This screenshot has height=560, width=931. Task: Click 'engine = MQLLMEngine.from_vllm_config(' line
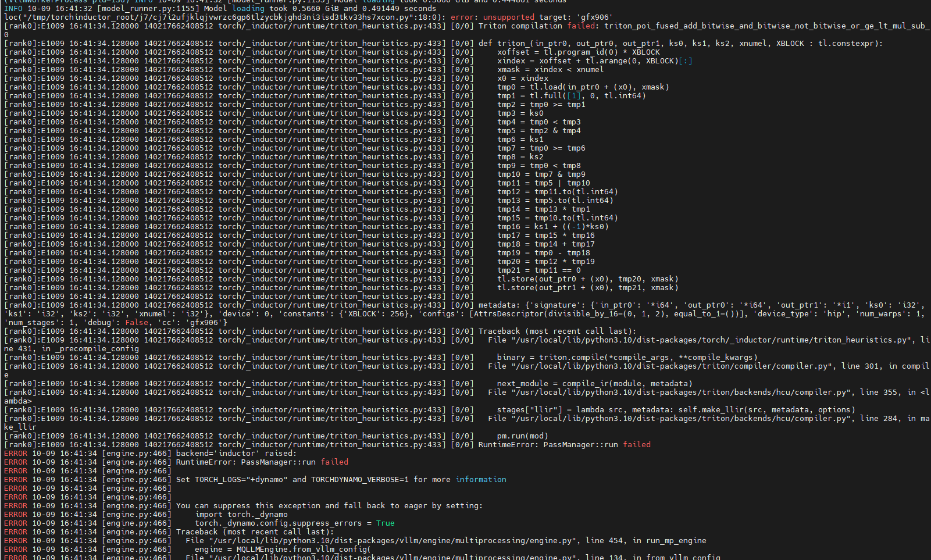tap(283, 550)
